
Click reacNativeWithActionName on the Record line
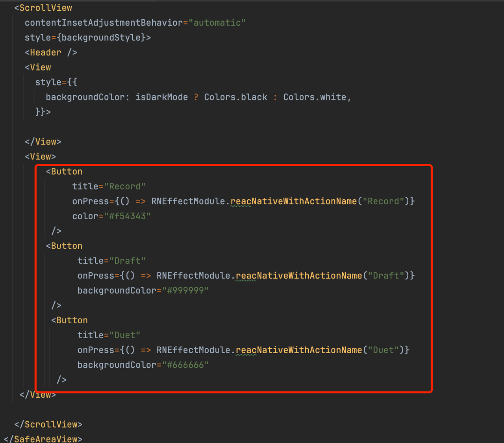[x=293, y=201]
